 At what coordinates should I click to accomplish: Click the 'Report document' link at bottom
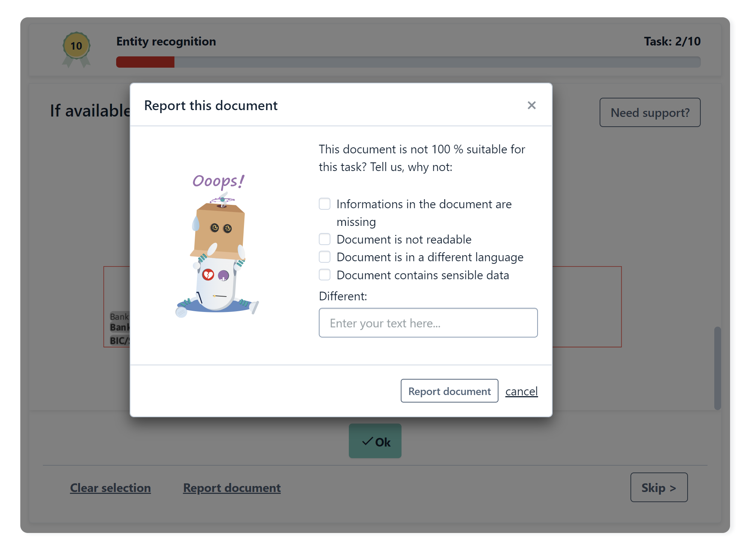tap(232, 487)
